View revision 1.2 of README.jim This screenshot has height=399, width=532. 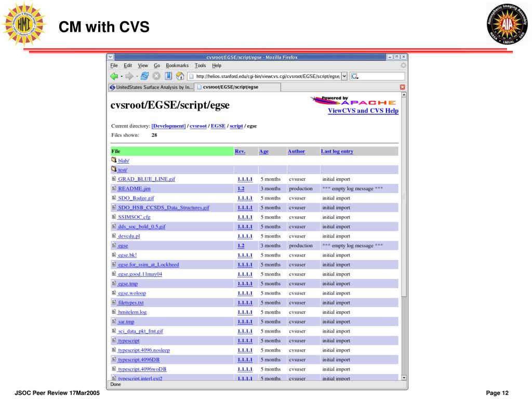click(x=241, y=188)
